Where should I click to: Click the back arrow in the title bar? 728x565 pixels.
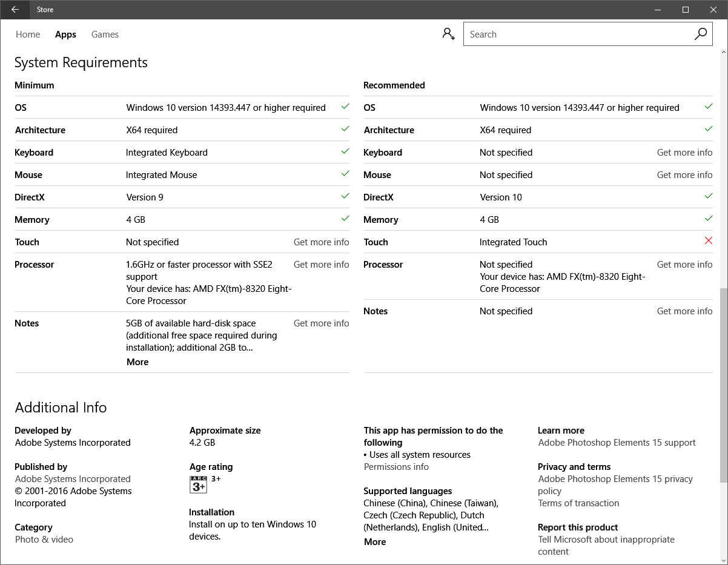pyautogui.click(x=15, y=10)
